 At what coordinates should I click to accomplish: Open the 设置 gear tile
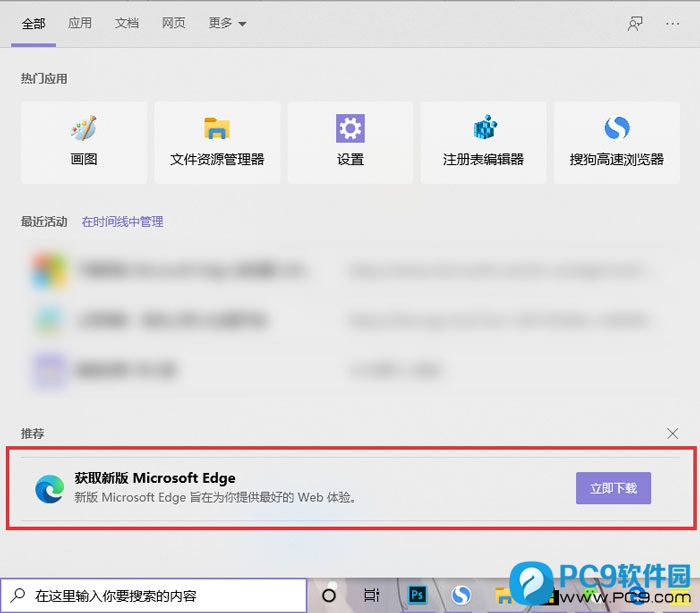pos(350,142)
